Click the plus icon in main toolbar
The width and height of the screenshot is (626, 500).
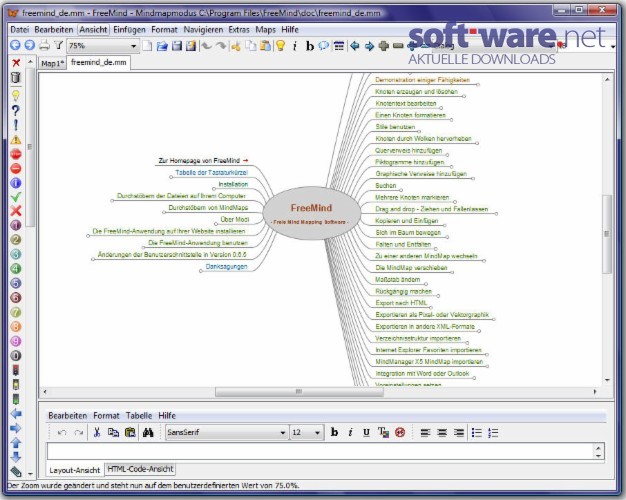pos(384,46)
